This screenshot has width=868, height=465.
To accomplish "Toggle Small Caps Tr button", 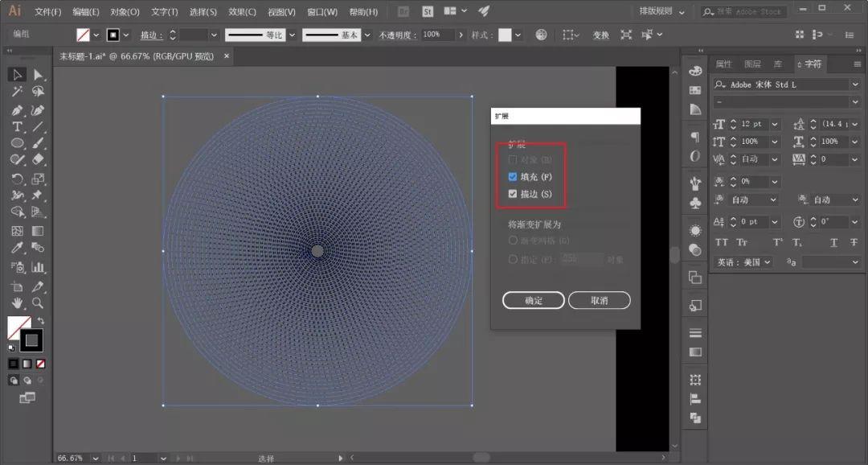I will click(742, 242).
